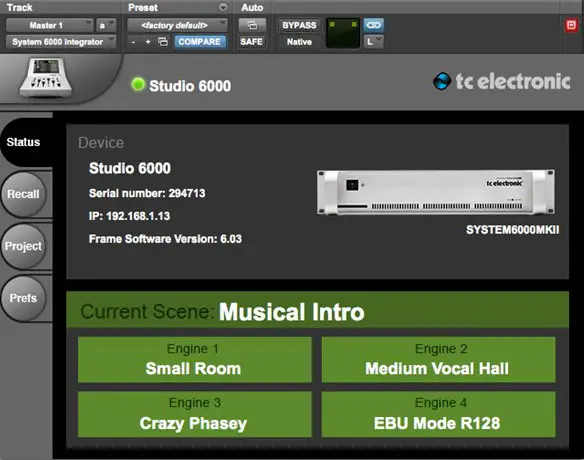Open the Prefs tab

[x=23, y=298]
